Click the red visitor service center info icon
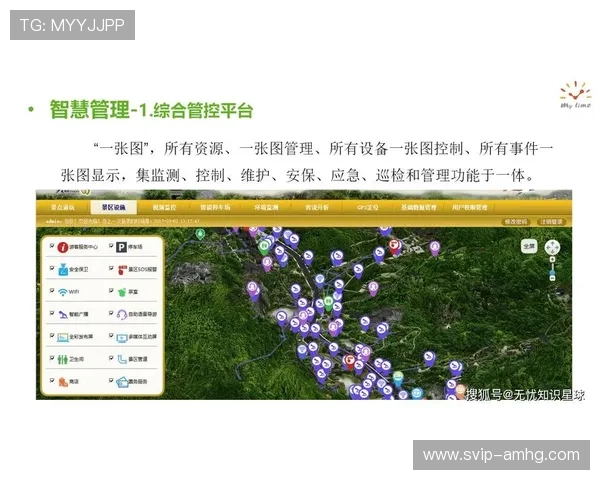Viewport: 600px width, 480px height. coord(63,247)
